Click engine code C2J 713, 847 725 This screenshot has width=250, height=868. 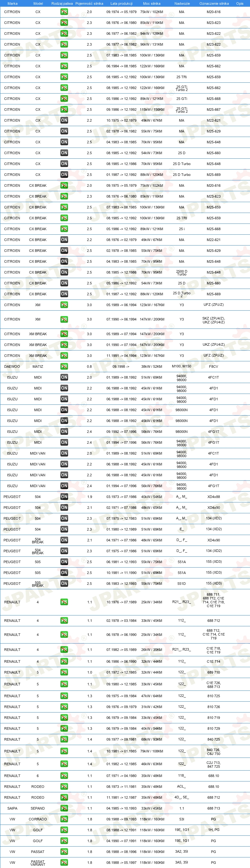pos(214,764)
